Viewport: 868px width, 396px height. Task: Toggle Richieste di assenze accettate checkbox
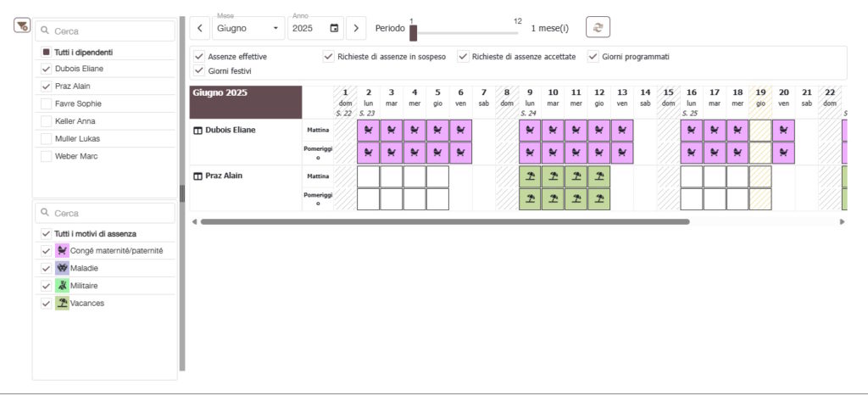464,57
